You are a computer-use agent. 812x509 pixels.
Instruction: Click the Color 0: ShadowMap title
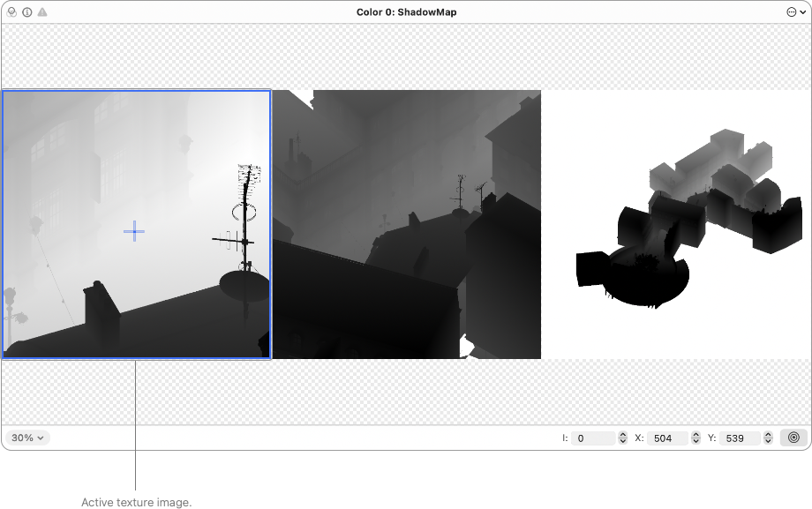pos(406,11)
